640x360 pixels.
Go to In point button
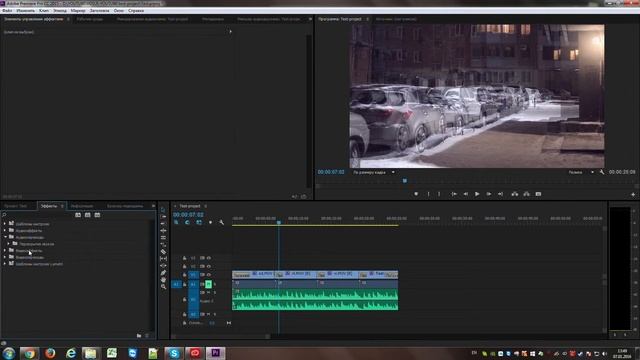coord(453,194)
